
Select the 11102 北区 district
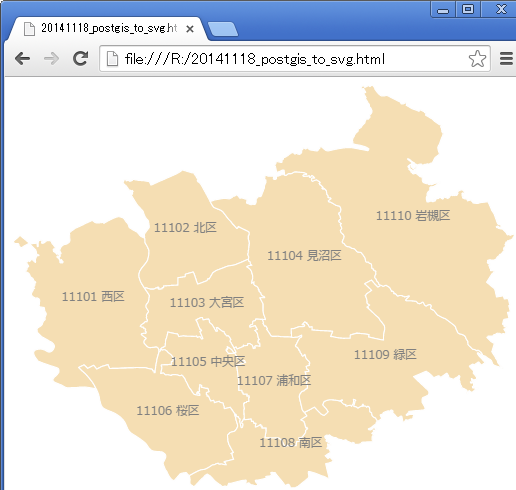tap(185, 228)
